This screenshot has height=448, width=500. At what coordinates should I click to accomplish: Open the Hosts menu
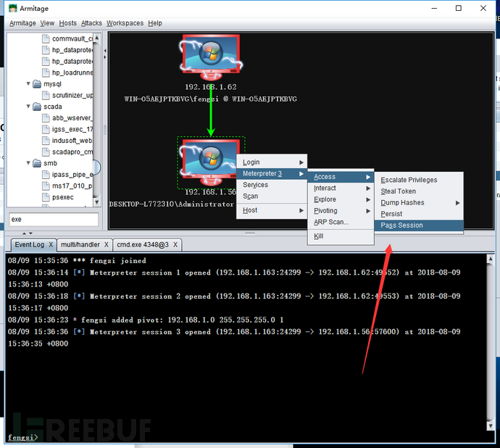68,23
